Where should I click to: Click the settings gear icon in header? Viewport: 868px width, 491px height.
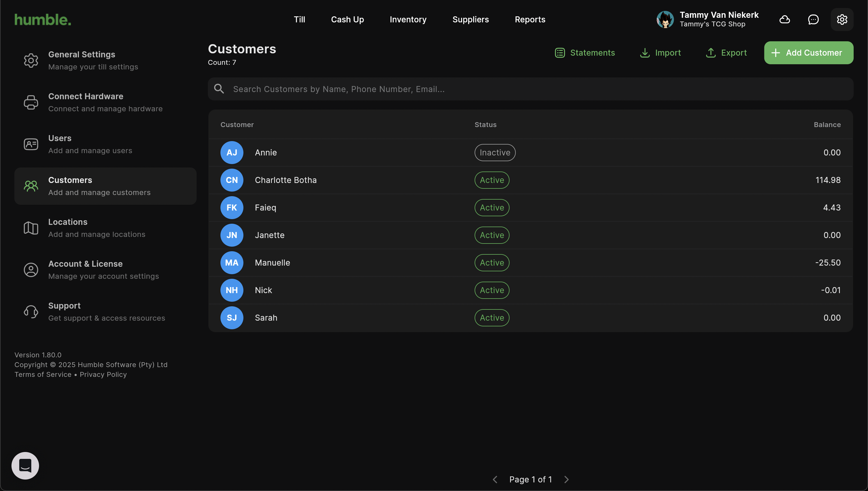(842, 20)
